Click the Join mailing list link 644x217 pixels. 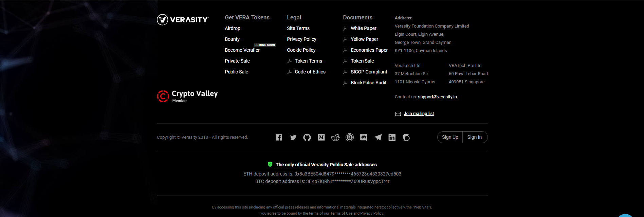point(419,114)
